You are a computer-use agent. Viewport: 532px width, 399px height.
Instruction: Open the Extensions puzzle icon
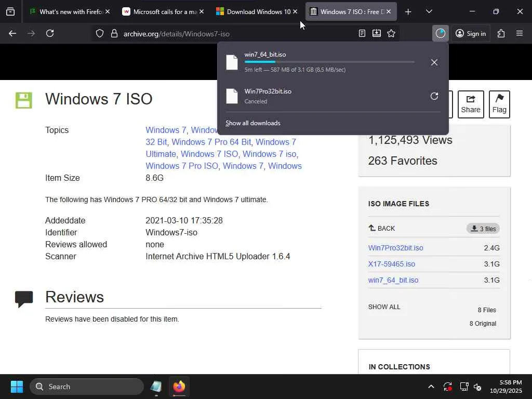[x=501, y=33]
